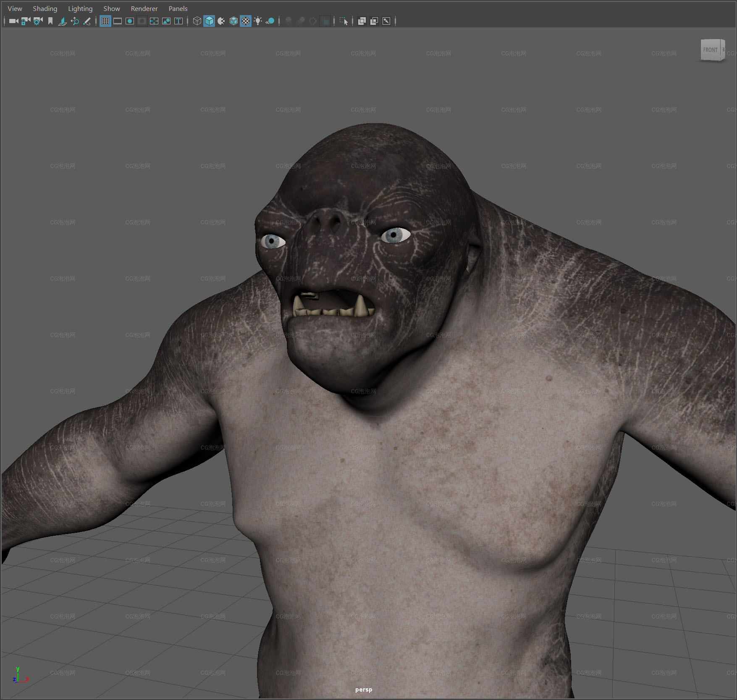Image resolution: width=737 pixels, height=700 pixels.
Task: Toggle the Shadows icon
Action: tap(270, 21)
